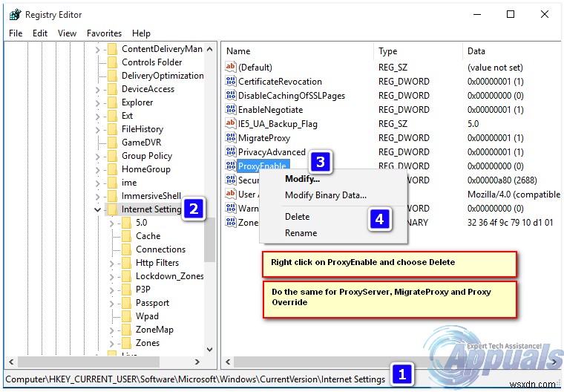Expand the ContentDeliveryManager tree node
Viewport: 564px width, 392px height.
(97, 49)
